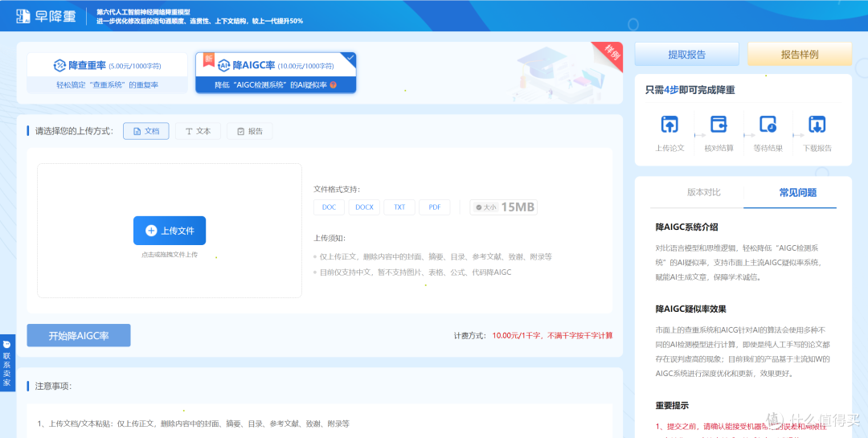Click the 开始降AIGC率 button

click(79, 336)
